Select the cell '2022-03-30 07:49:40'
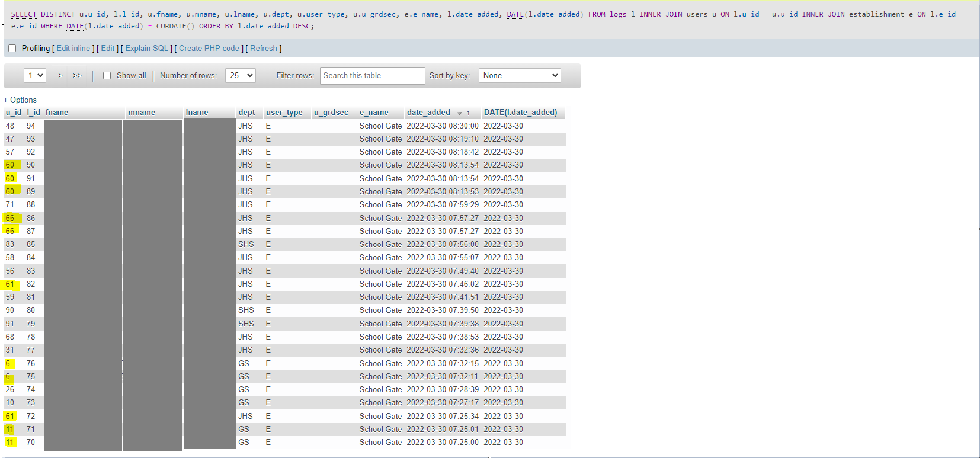Viewport: 980px width, 458px height. [443, 271]
